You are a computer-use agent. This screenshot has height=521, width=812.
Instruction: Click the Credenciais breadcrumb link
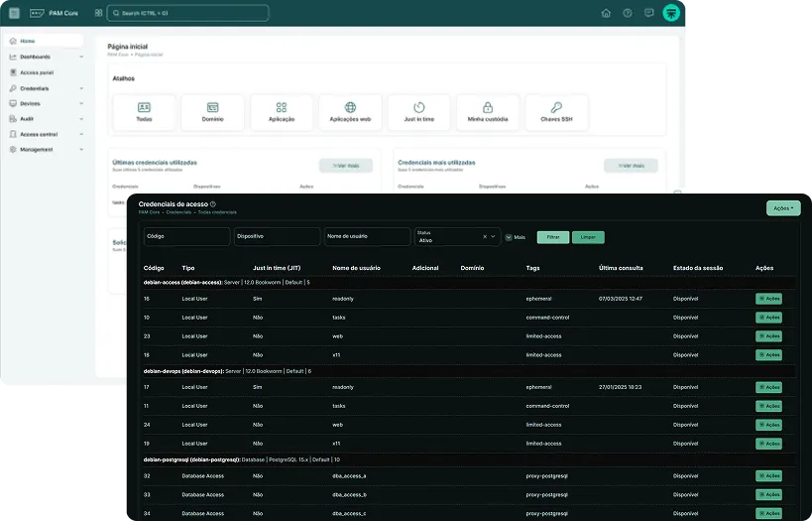178,212
